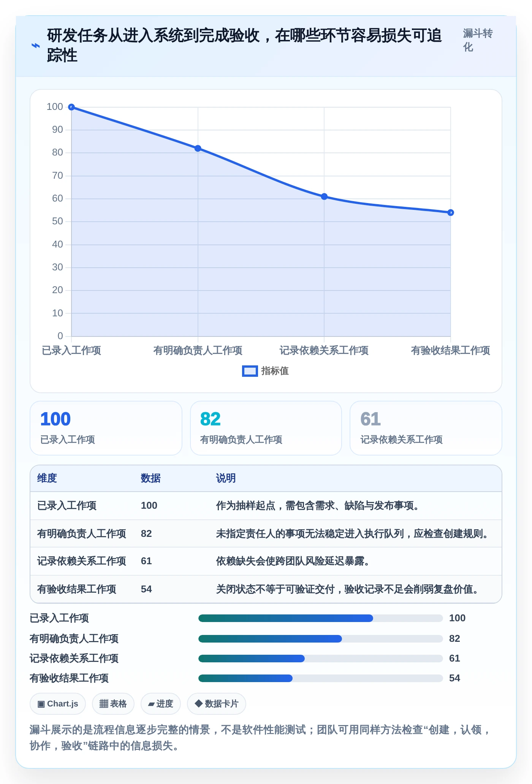Click y-axis tick label 50
This screenshot has height=784, width=532.
tap(57, 221)
